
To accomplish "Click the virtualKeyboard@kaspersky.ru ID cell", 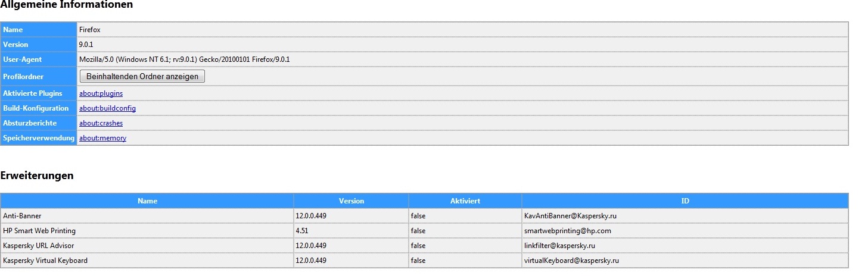I will coord(571,261).
